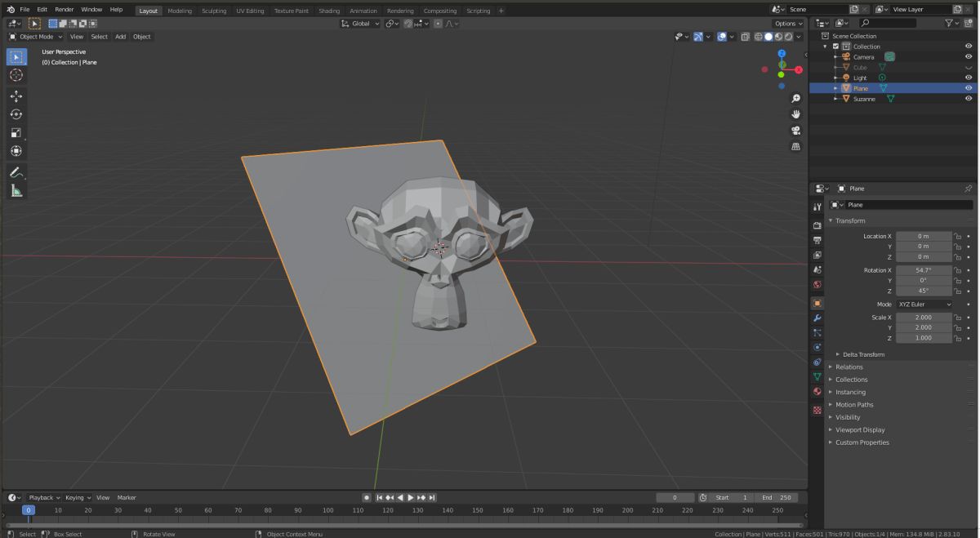Click the zoom magnifier viewport icon
The height and width of the screenshot is (538, 980).
point(796,98)
